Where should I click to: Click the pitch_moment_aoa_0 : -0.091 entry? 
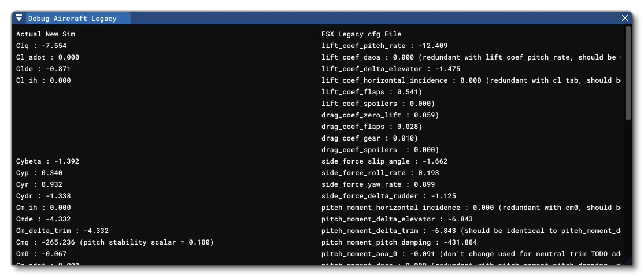click(471, 253)
